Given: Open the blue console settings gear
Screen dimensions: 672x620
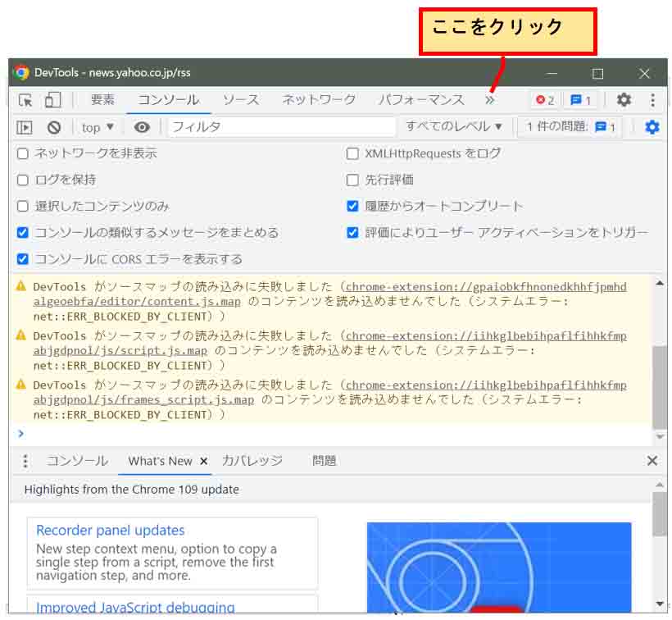Looking at the screenshot, I should tap(652, 127).
